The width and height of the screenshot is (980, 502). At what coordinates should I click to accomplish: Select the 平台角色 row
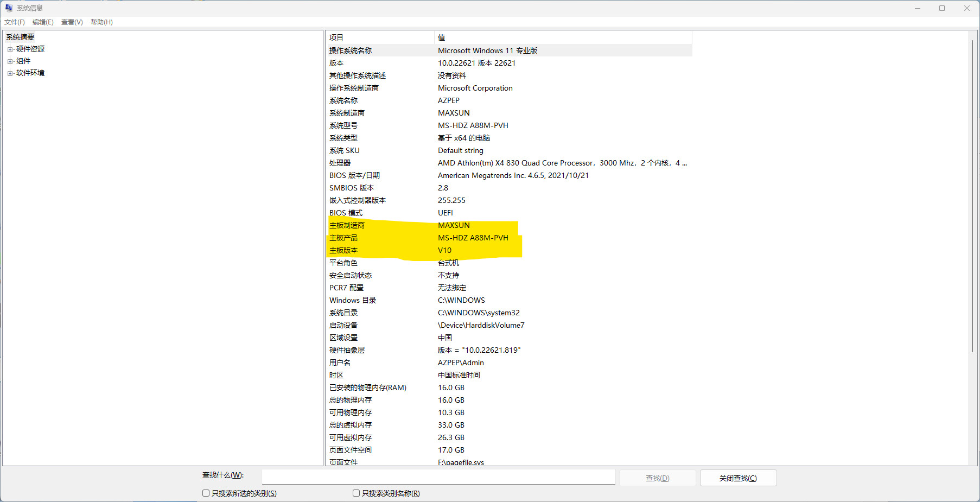pos(509,263)
